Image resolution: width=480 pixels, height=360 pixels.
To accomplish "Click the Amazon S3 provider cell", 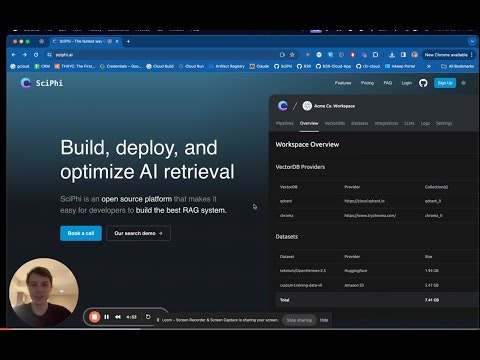I will pyautogui.click(x=354, y=285).
